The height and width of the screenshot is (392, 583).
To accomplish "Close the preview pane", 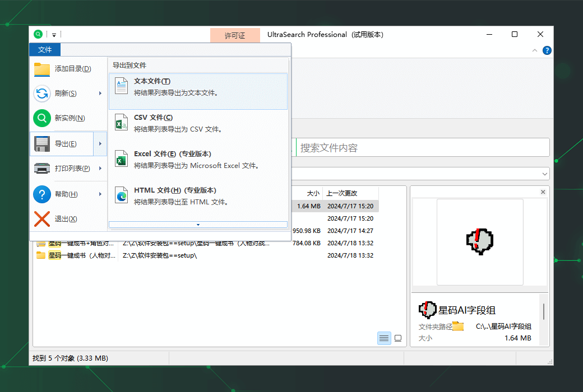I will pos(543,192).
